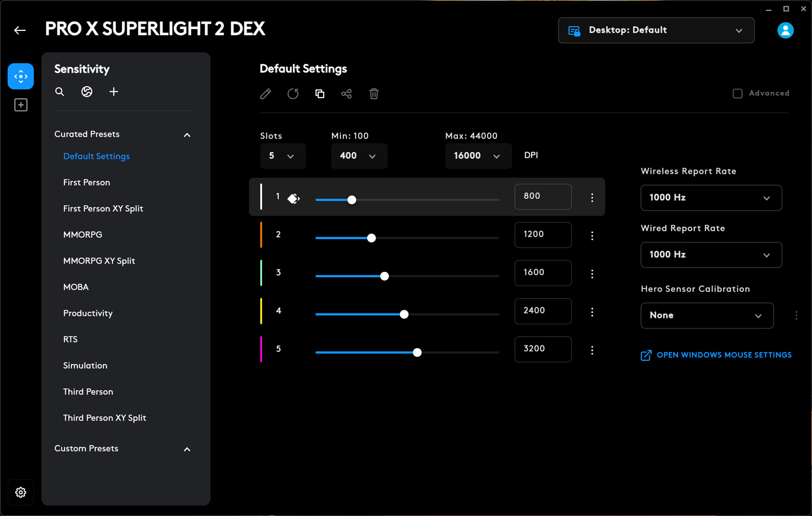Open more options for the 1200 DPI slot

(592, 236)
